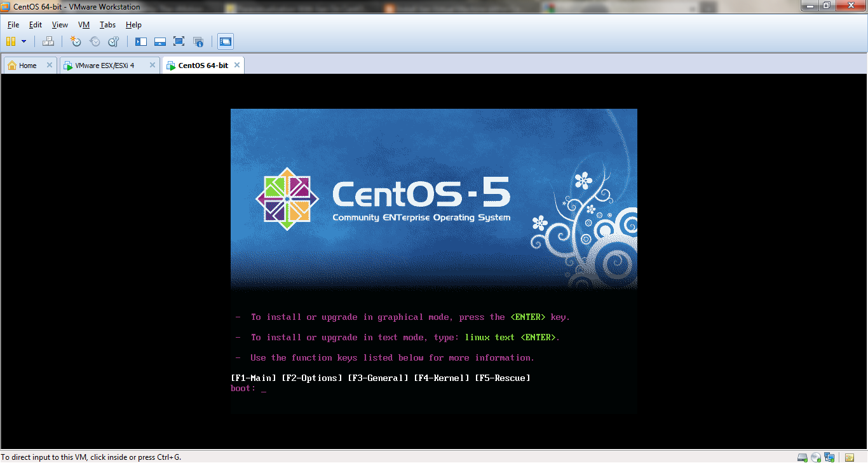Click the status bar input hint text
This screenshot has height=463, width=868.
coord(91,457)
